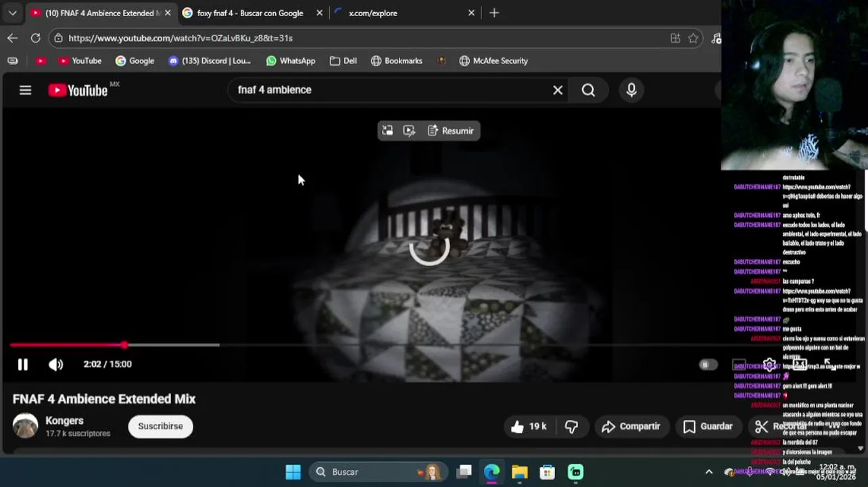Image resolution: width=868 pixels, height=487 pixels.
Task: Open Microsoft Edge from taskbar
Action: coord(491,472)
